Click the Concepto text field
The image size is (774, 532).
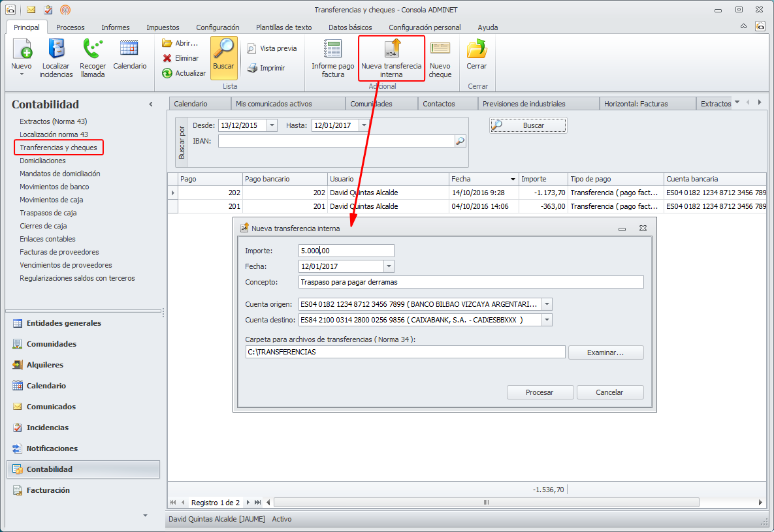point(470,282)
